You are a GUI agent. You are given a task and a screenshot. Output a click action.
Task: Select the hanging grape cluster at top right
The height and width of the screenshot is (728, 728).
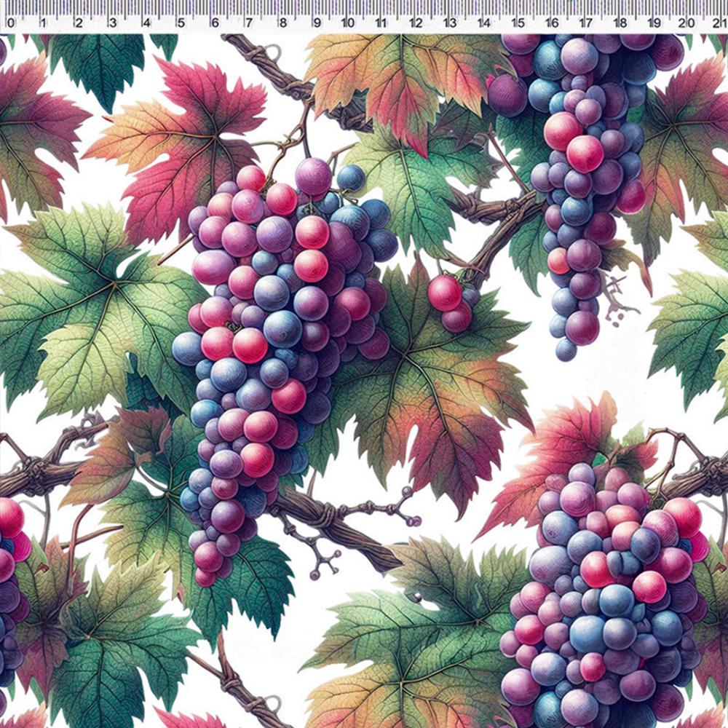pyautogui.click(x=582, y=182)
